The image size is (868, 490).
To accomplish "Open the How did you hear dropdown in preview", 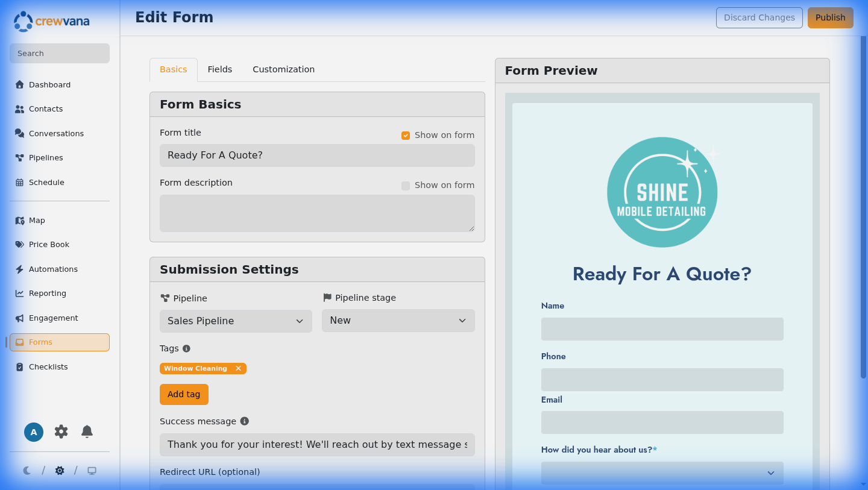I will 662,473.
